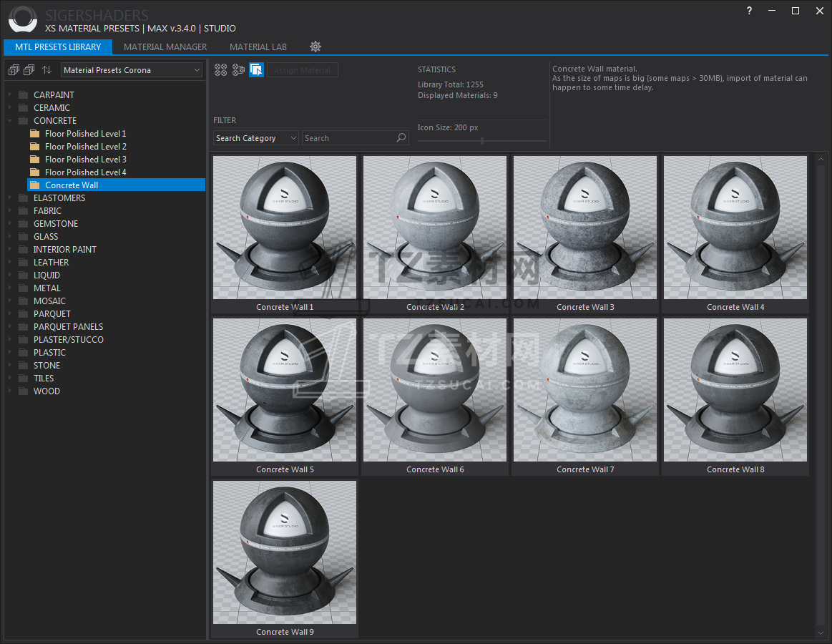Click the search magnifier icon

tap(401, 137)
